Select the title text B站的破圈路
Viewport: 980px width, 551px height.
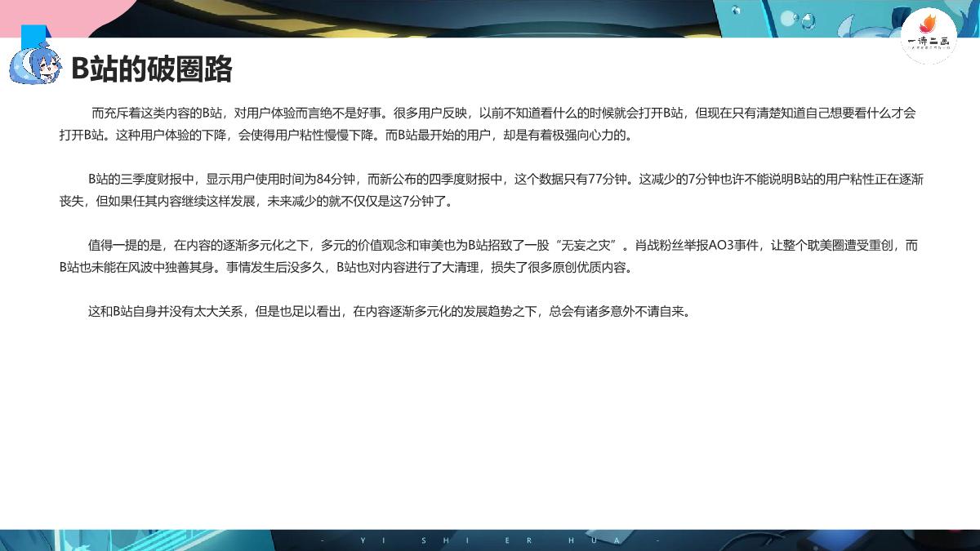click(154, 69)
